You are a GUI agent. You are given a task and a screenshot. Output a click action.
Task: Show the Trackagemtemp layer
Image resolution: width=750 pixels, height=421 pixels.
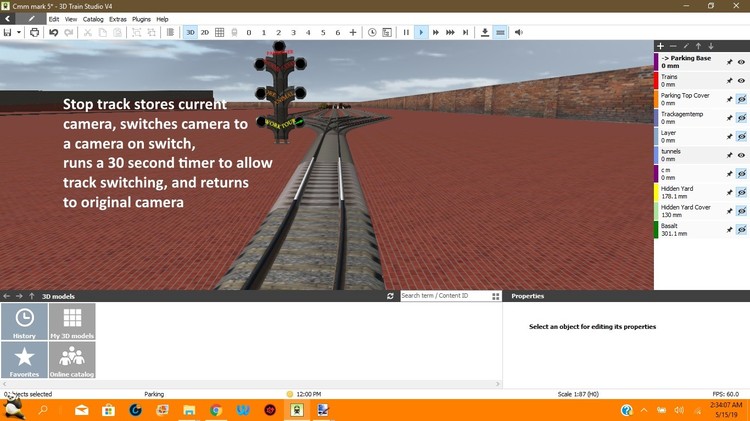(x=741, y=118)
